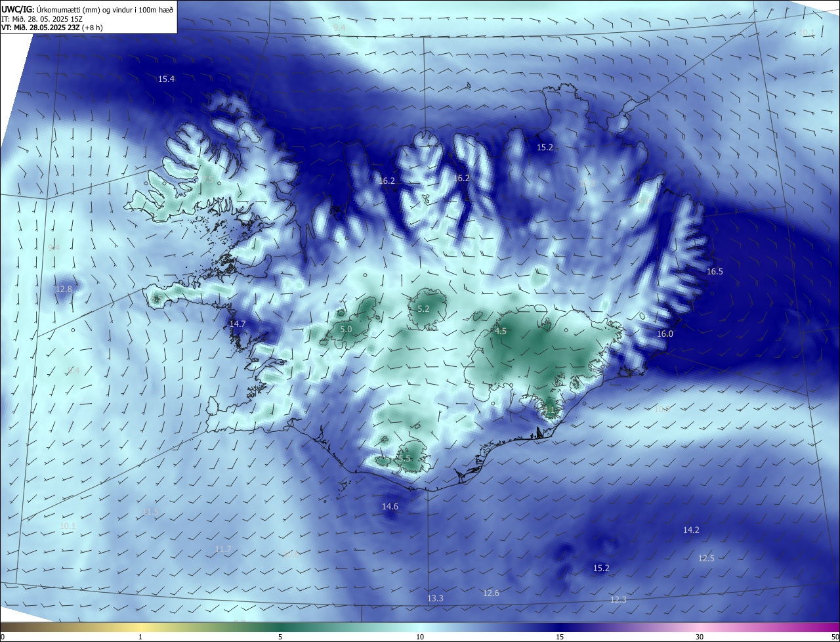
Task: Click the 5.2 value on the glacier
Action: 423,309
